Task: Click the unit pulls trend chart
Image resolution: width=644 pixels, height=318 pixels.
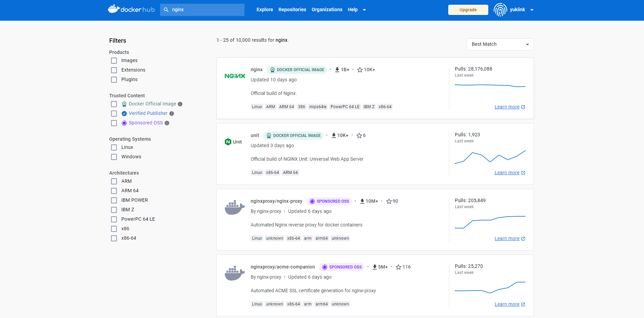Action: 490,157
